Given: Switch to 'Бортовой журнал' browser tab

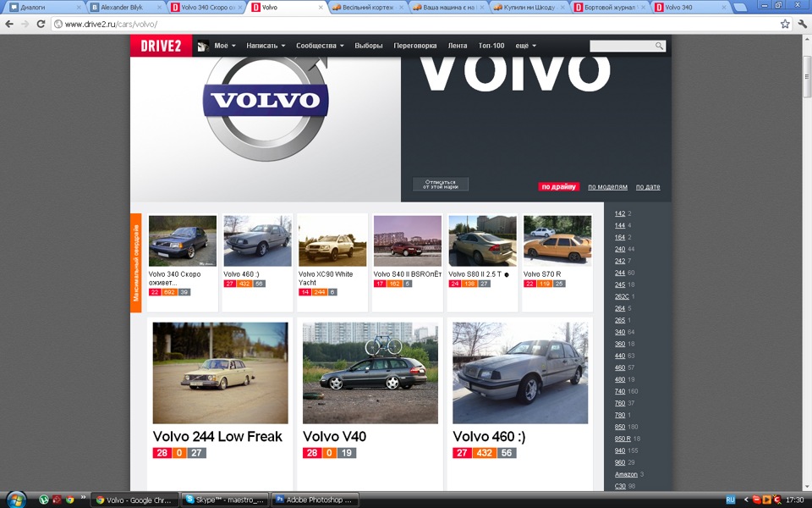Looking at the screenshot, I should [610, 8].
